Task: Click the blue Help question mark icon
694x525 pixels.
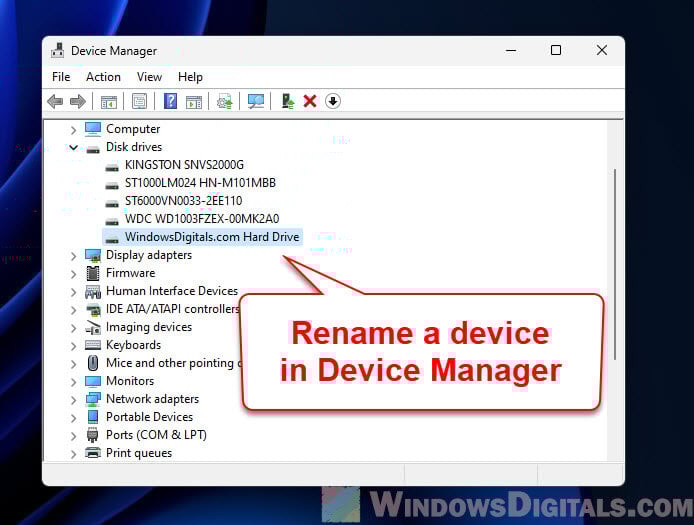Action: (170, 101)
